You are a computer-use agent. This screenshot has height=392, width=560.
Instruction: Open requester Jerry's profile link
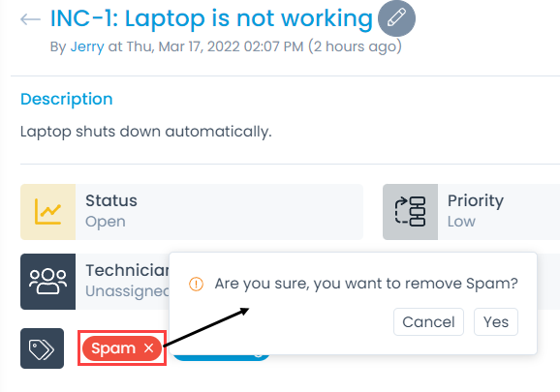pos(87,46)
